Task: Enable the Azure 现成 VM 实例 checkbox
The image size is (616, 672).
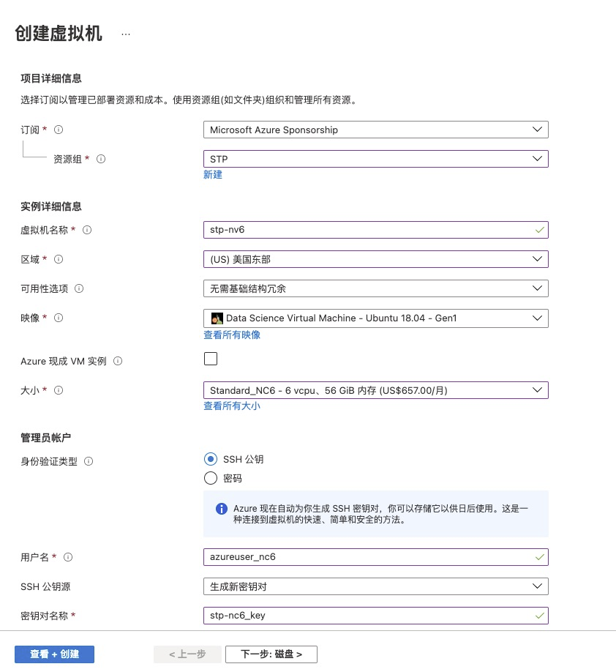Action: click(x=211, y=359)
